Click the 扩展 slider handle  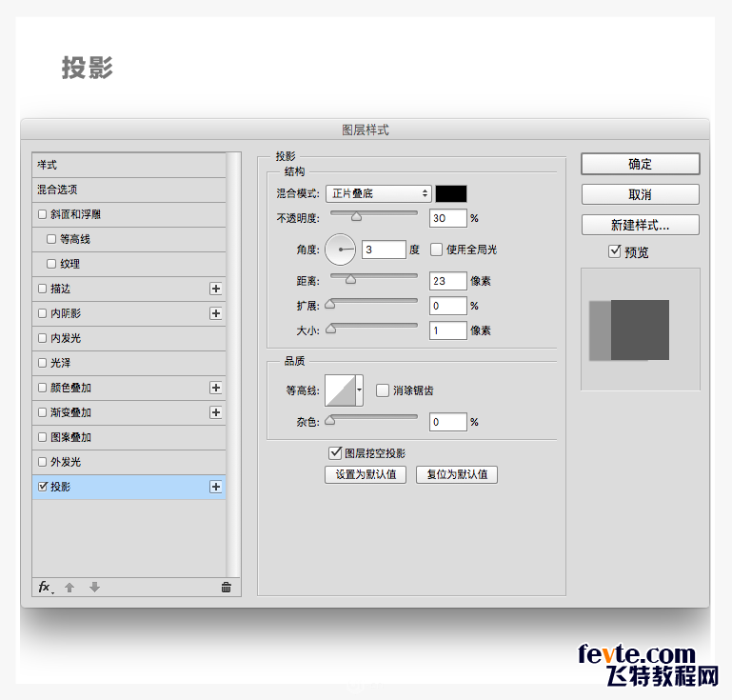tap(330, 304)
